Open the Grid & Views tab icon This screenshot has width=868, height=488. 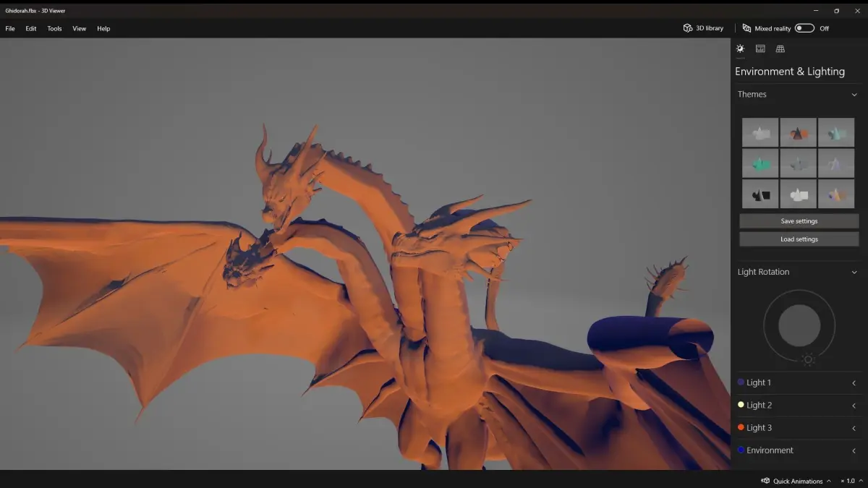coord(780,48)
